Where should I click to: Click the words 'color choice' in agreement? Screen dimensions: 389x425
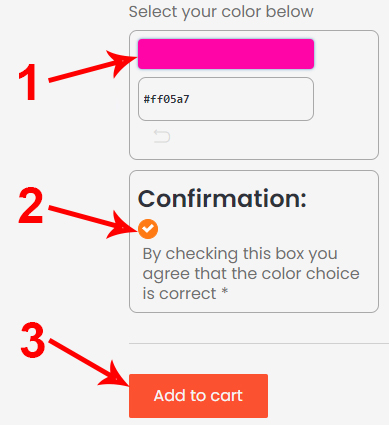click(x=310, y=274)
